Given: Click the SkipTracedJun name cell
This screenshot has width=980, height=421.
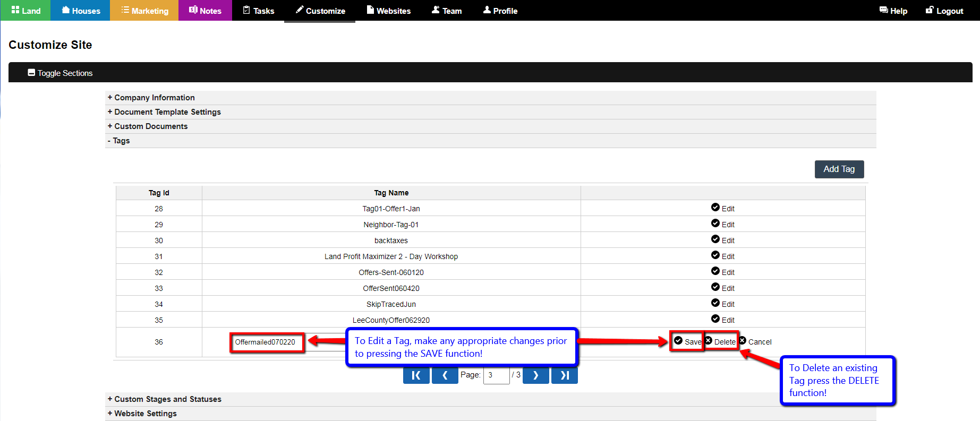Looking at the screenshot, I should point(391,304).
